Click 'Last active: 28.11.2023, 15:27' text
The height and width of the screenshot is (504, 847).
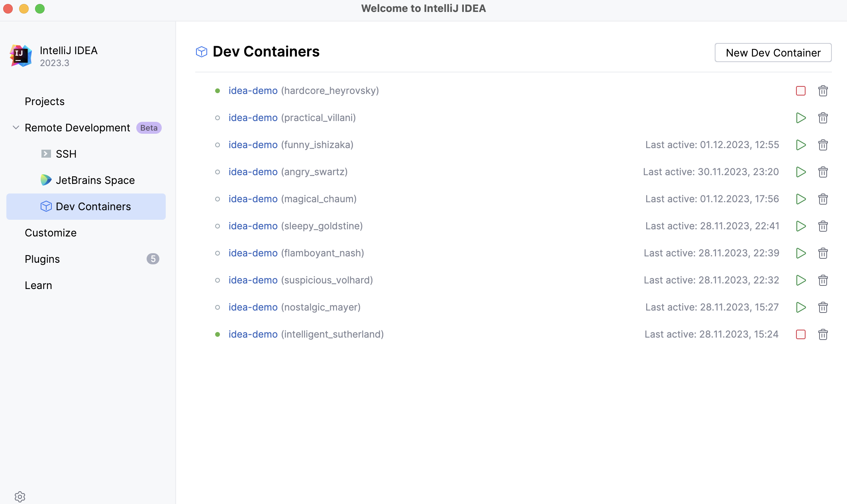click(x=712, y=307)
